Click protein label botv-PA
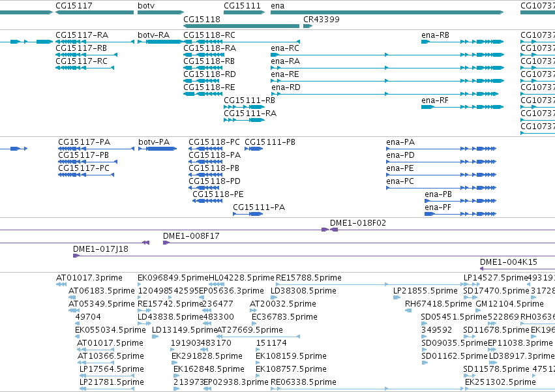Image resolution: width=555 pixels, height=392 pixels. tap(154, 142)
